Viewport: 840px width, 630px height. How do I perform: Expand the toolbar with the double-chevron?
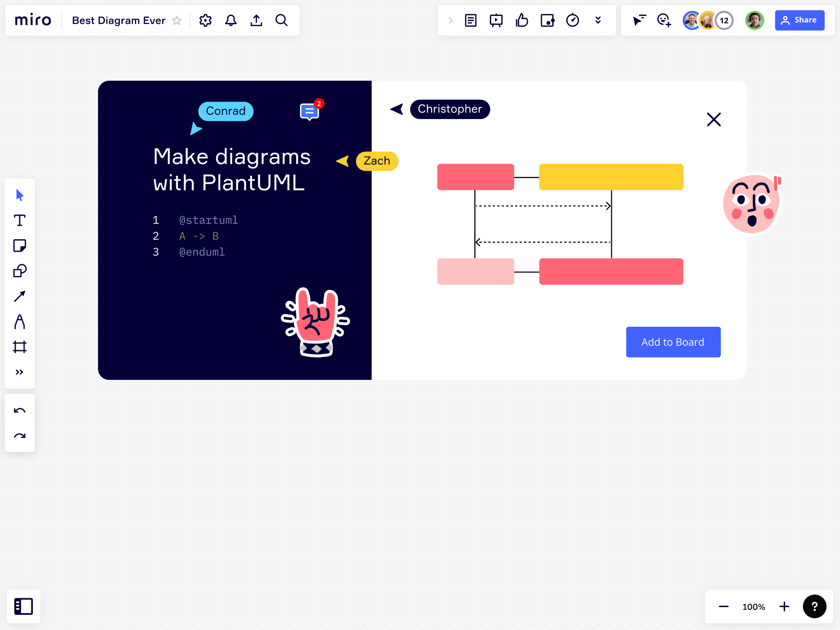[20, 372]
